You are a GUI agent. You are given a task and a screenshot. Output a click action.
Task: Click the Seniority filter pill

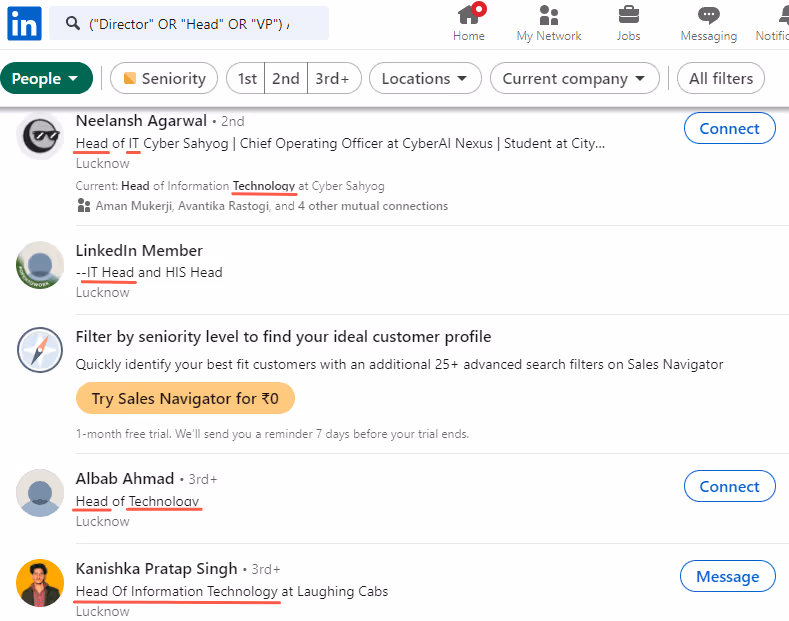(x=164, y=78)
